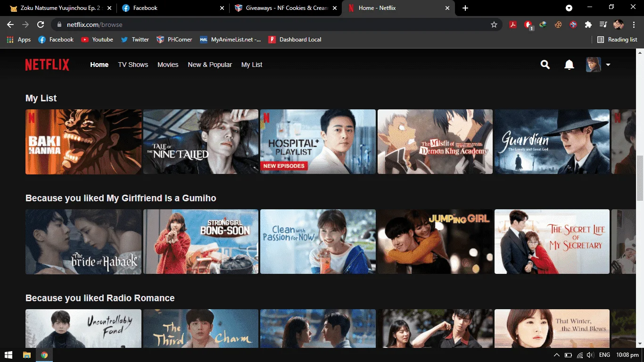Viewport: 644px width, 362px height.
Task: Open the Apps bookmarks shortcut
Action: pos(19,40)
